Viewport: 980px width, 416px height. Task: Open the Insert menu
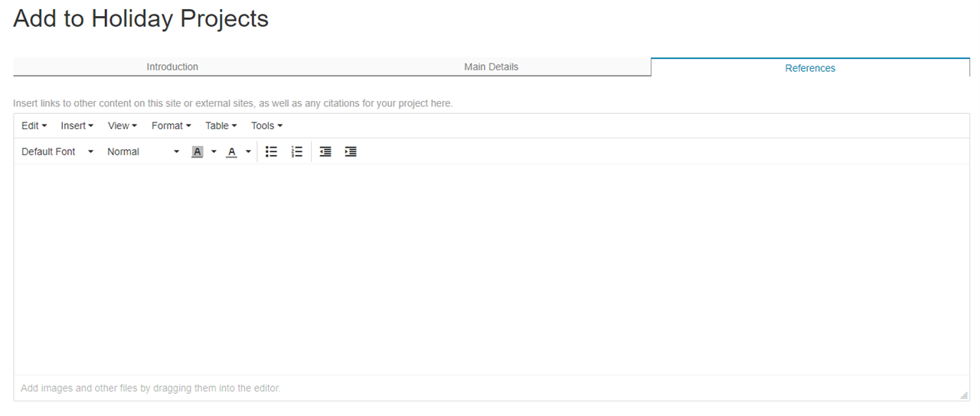pos(77,125)
